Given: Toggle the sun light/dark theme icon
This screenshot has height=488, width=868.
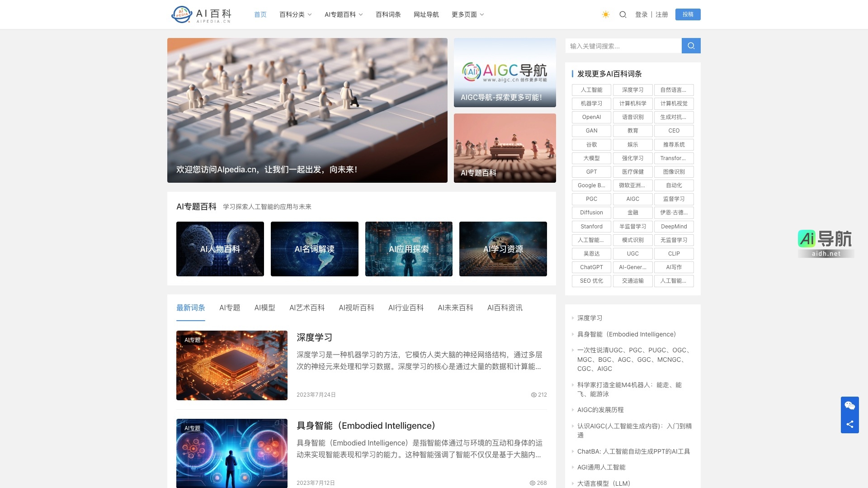Looking at the screenshot, I should click(x=606, y=14).
